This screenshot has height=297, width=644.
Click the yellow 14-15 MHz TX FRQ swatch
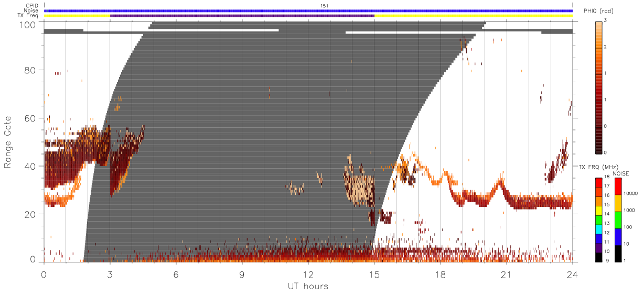(599, 211)
